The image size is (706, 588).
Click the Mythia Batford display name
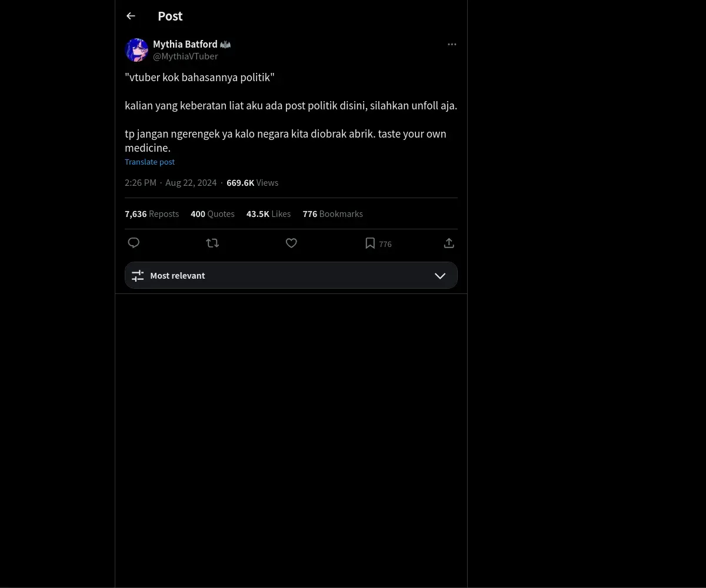coord(185,44)
